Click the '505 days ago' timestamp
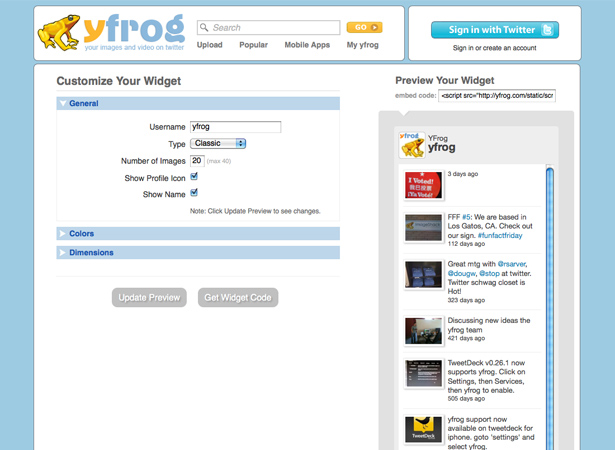Viewport: 615px width, 450px height. (466, 399)
